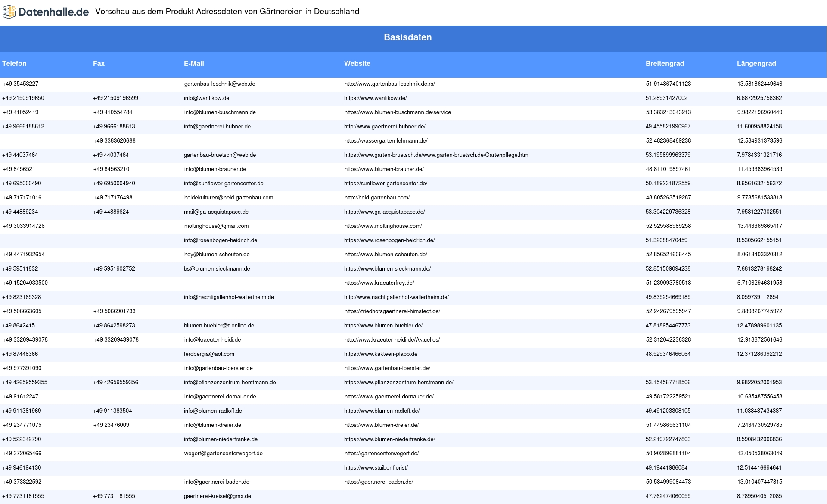The height and width of the screenshot is (504, 827).
Task: Click latitude value 51.32088470459
Action: [x=666, y=240]
